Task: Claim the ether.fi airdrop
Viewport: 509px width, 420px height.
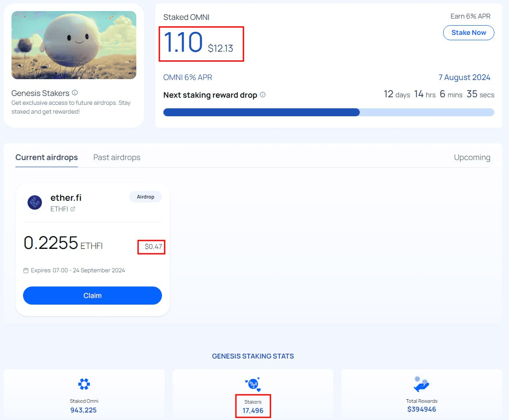Action: (x=93, y=295)
